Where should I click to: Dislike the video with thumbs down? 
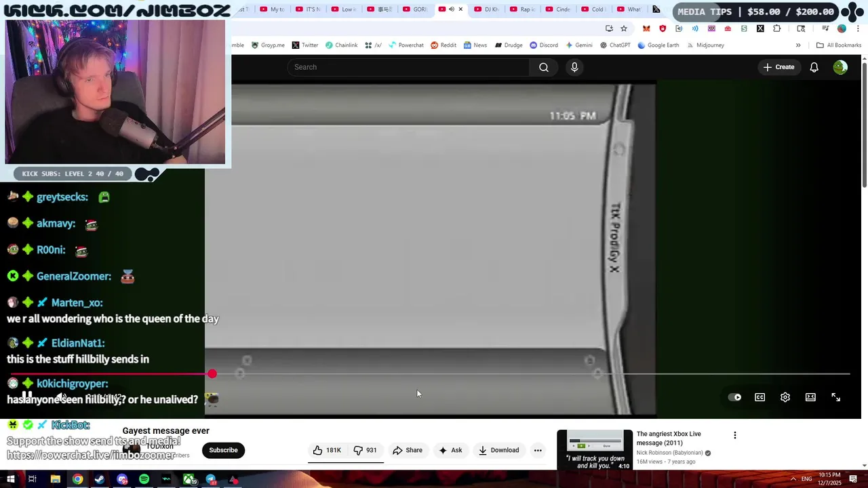point(365,450)
